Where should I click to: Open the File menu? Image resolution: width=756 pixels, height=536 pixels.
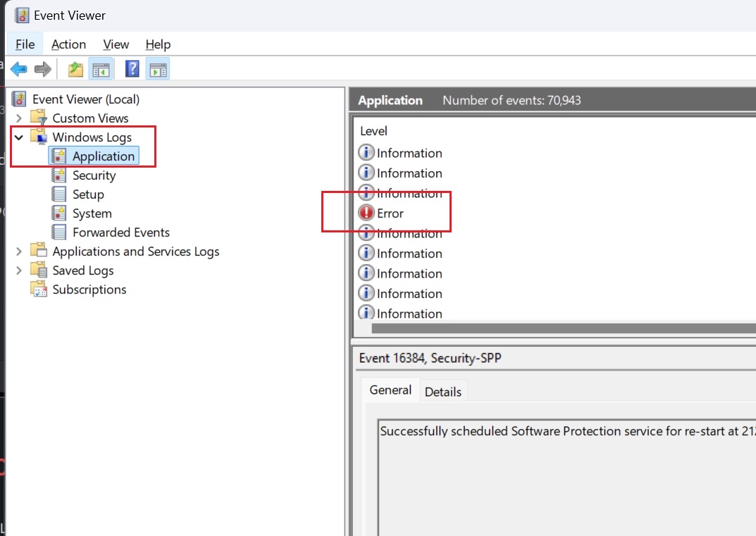[25, 44]
